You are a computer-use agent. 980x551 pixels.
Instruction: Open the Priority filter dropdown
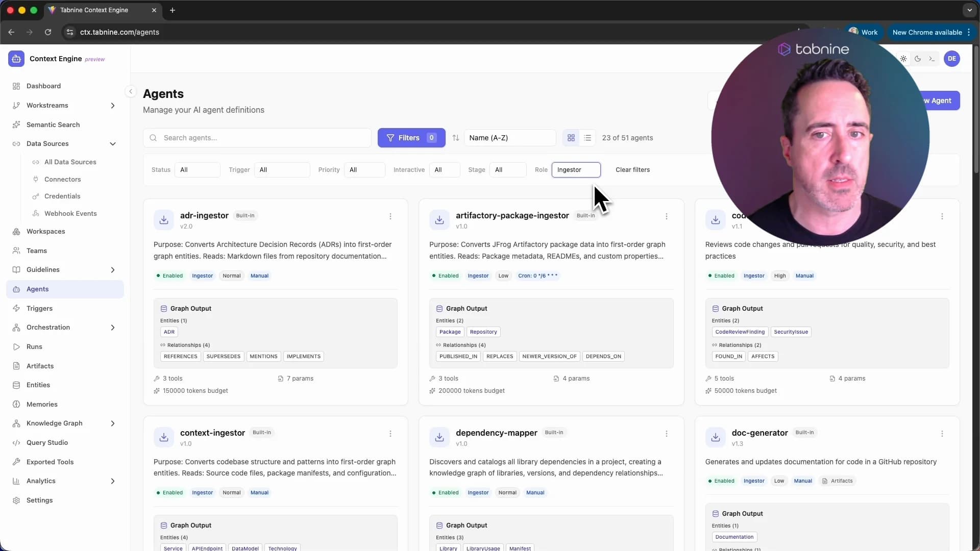(x=364, y=170)
